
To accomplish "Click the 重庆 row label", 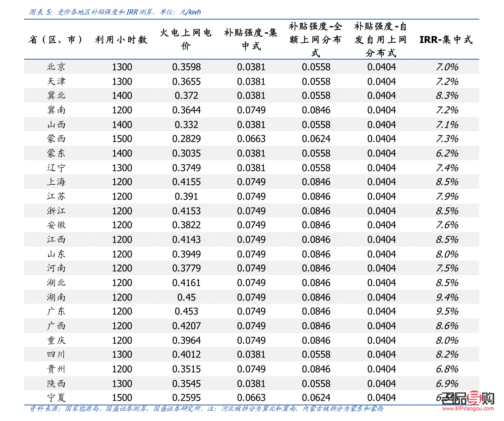I will click(56, 340).
